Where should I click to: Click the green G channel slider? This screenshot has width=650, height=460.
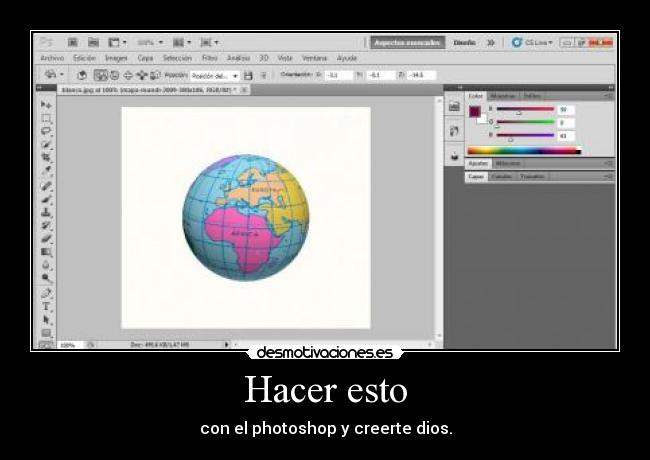(x=525, y=122)
